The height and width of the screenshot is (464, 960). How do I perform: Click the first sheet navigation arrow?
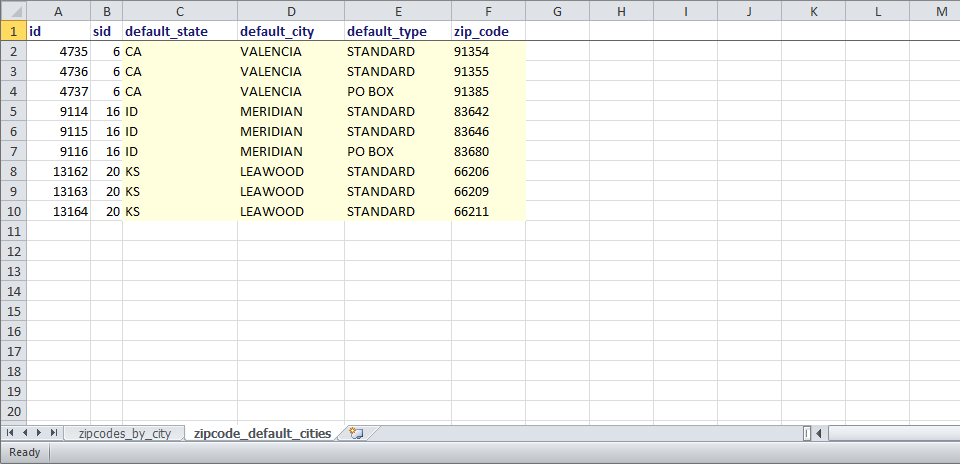[10, 433]
